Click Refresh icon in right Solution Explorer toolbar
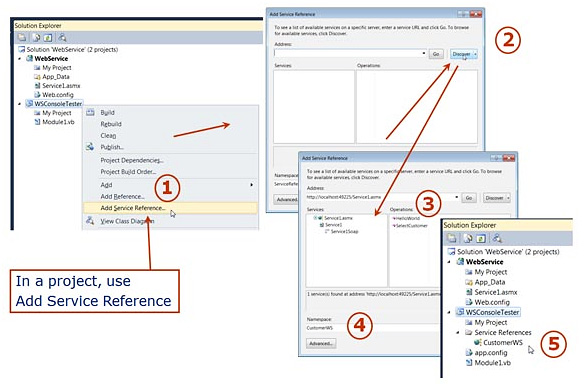Viewport: 584px width, 386px height. [481, 238]
